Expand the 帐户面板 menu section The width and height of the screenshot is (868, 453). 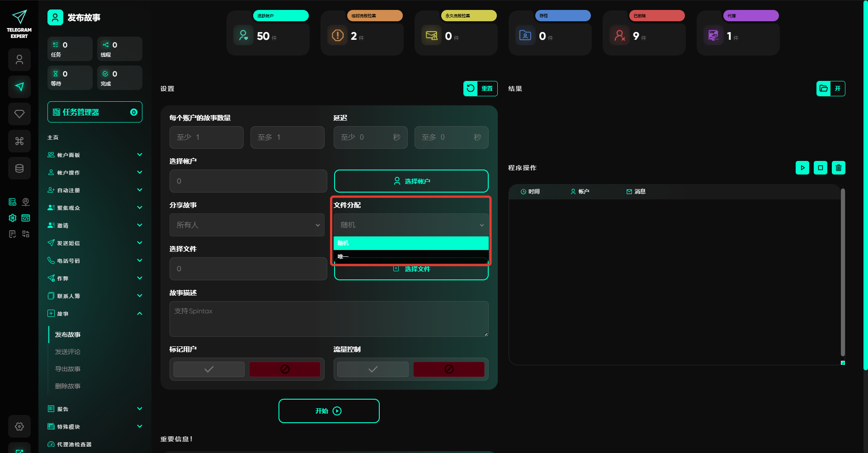tap(95, 155)
